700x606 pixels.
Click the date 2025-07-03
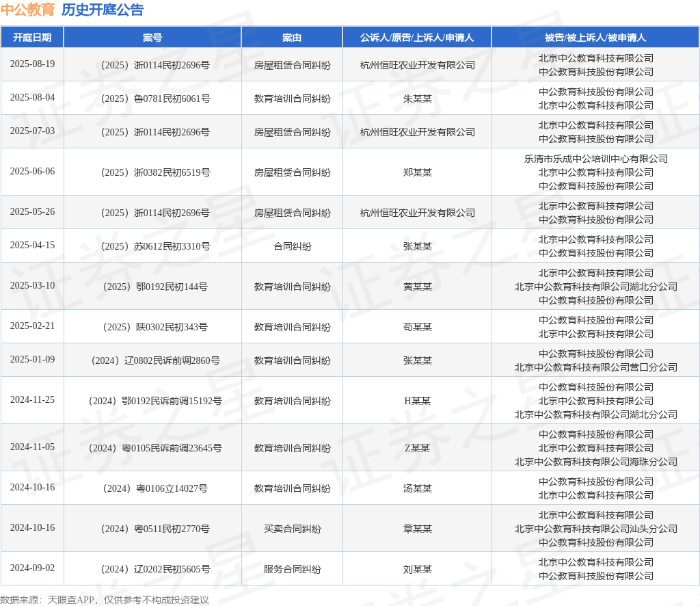tap(32, 131)
